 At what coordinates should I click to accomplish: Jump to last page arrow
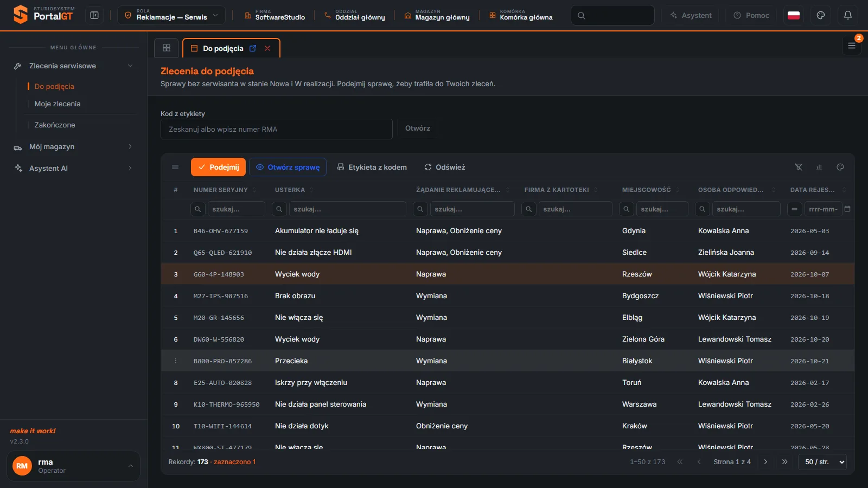tap(784, 462)
